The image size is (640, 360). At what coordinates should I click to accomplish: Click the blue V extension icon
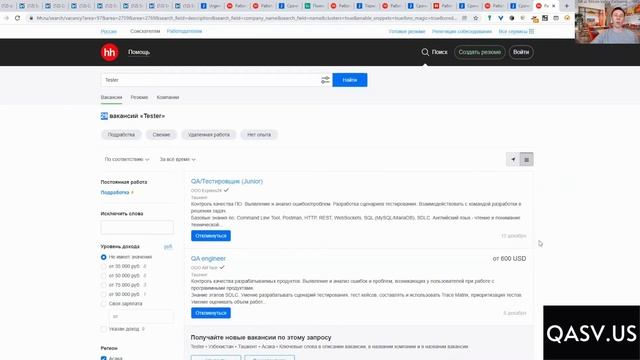tap(500, 18)
